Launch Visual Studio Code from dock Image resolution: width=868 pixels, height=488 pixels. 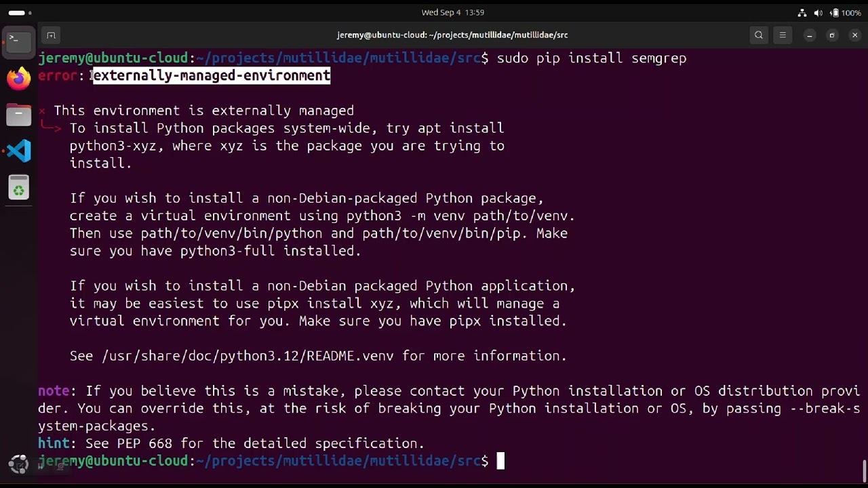tap(19, 150)
